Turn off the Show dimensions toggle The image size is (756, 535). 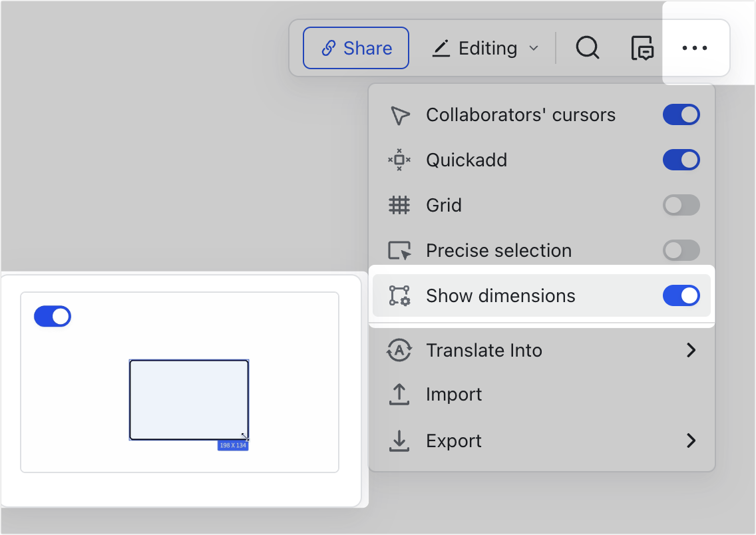tap(681, 295)
